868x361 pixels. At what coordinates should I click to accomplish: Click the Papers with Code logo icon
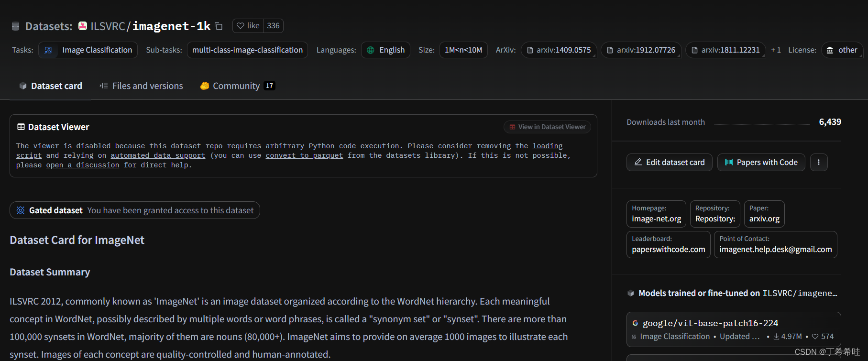pos(729,163)
